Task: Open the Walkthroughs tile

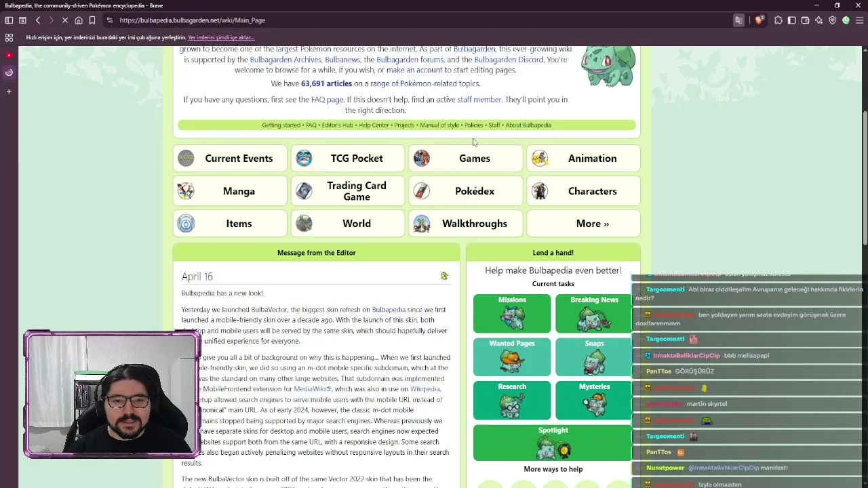Action: pyautogui.click(x=466, y=224)
